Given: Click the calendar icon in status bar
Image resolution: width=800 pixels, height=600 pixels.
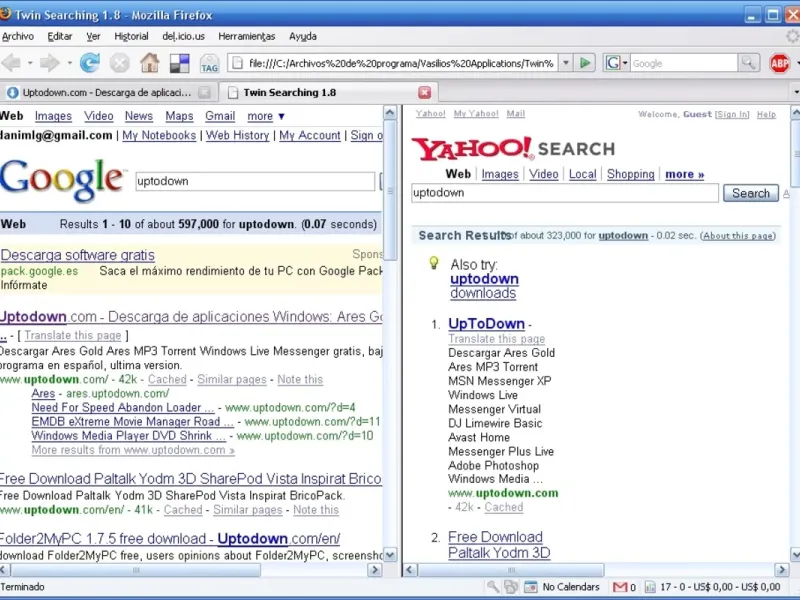Looking at the screenshot, I should 531,587.
